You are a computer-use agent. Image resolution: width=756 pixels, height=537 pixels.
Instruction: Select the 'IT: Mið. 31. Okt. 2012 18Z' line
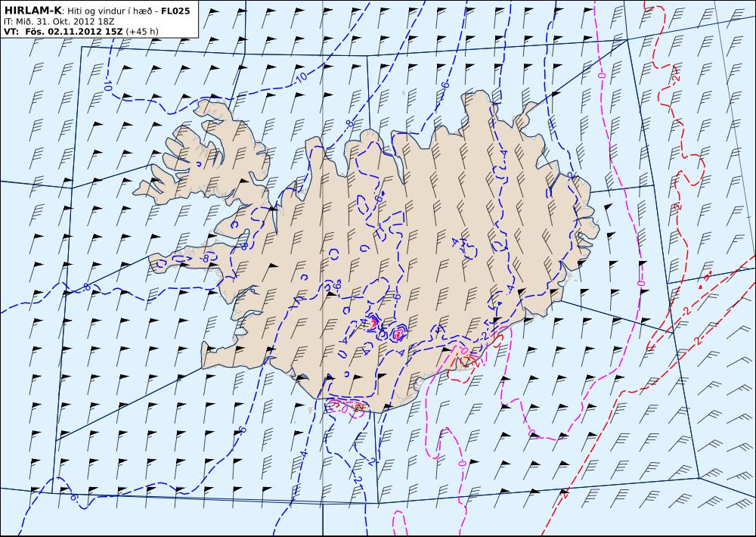click(x=58, y=21)
